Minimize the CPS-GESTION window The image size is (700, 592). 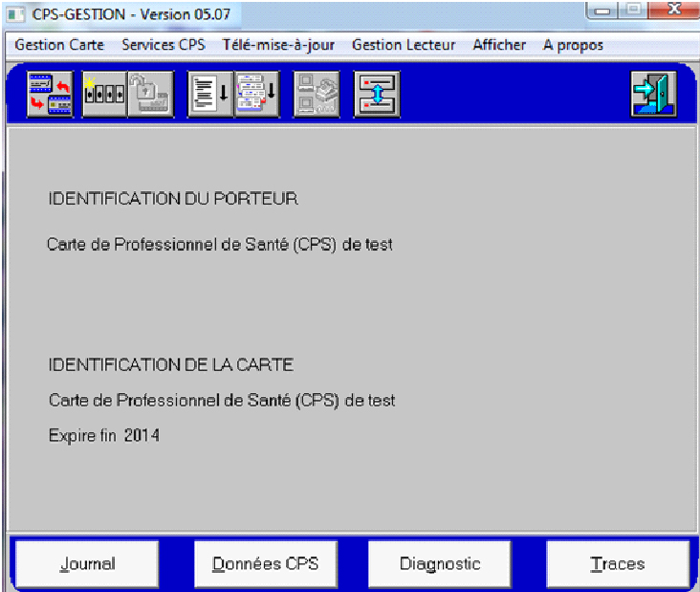click(x=602, y=11)
